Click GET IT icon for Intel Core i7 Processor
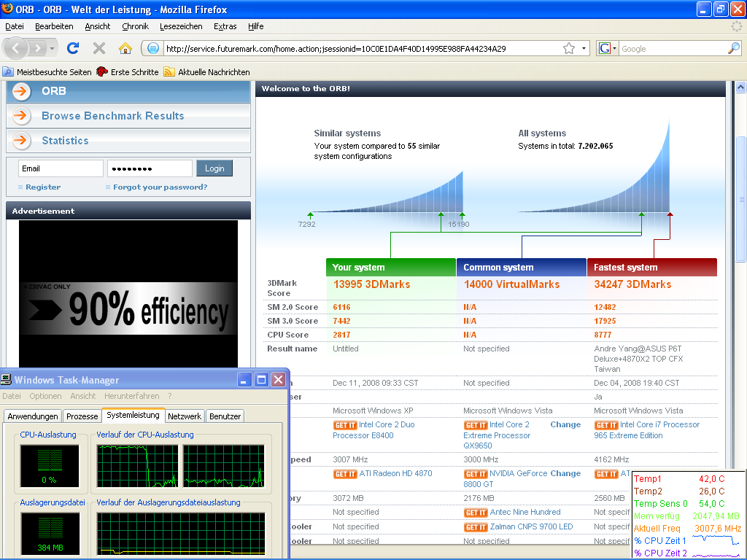This screenshot has height=560, width=747. 606,425
